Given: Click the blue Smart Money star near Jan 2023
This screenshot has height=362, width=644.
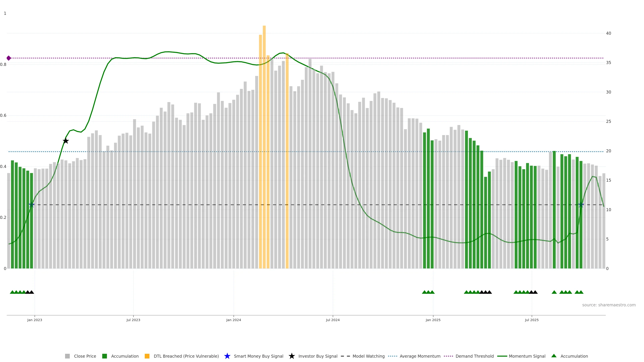Looking at the screenshot, I should pyautogui.click(x=32, y=205).
